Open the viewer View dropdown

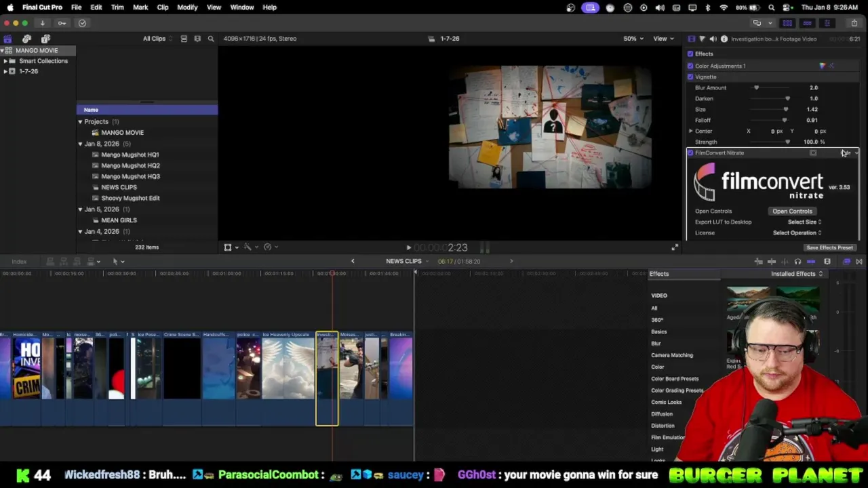pyautogui.click(x=663, y=39)
